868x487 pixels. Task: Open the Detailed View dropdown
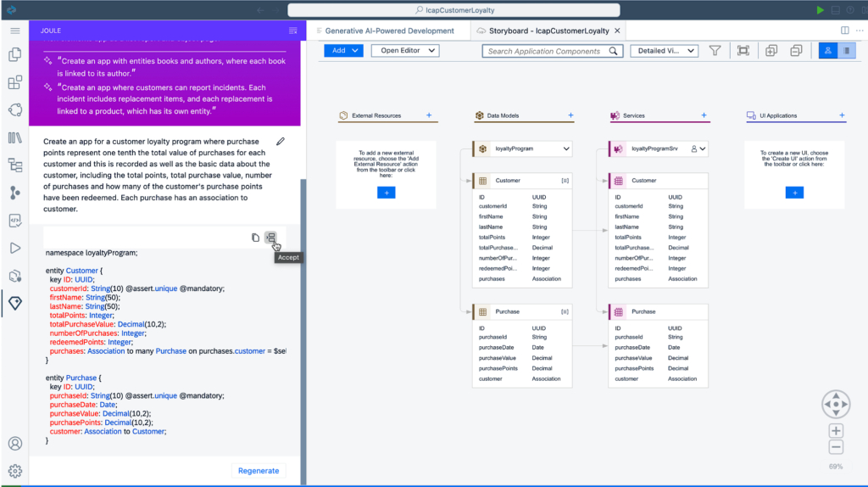(664, 51)
